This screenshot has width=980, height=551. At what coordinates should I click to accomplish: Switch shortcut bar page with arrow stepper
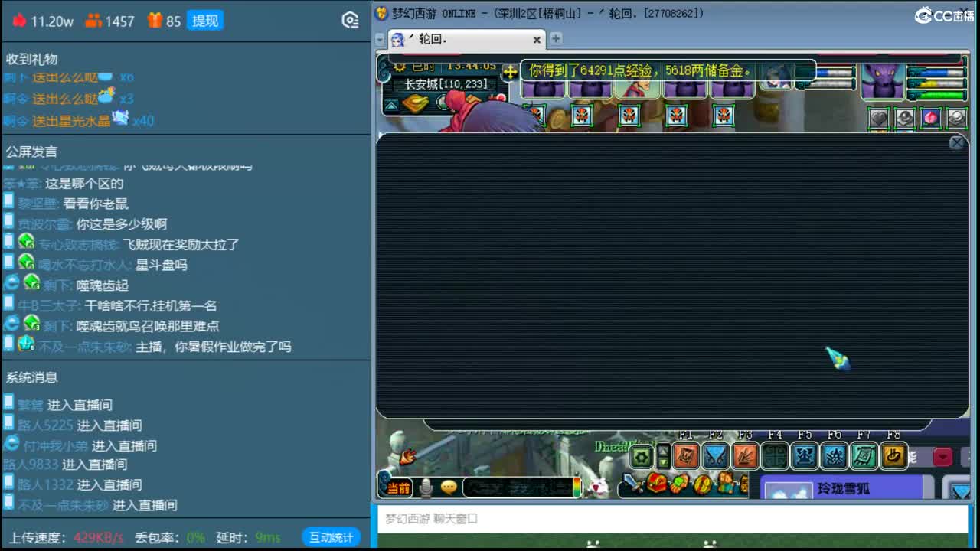click(663, 457)
